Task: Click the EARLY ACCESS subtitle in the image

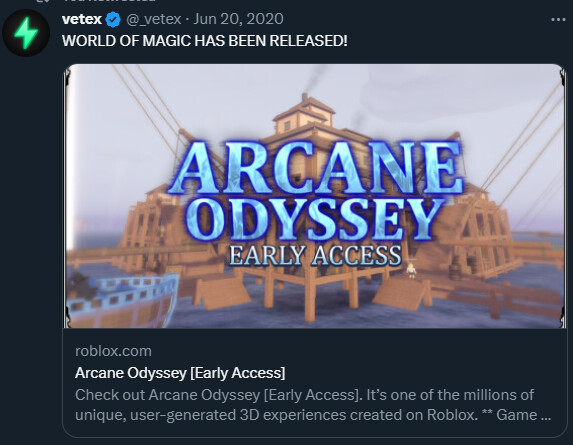Action: [315, 255]
